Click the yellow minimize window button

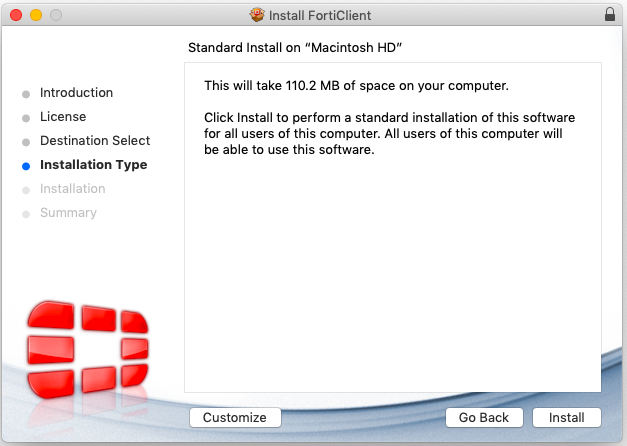(36, 15)
